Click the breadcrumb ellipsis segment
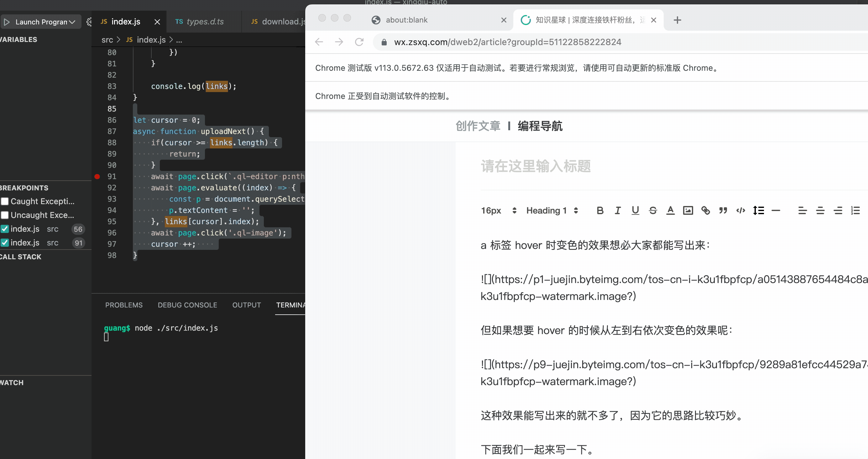The image size is (868, 459). pyautogui.click(x=179, y=40)
